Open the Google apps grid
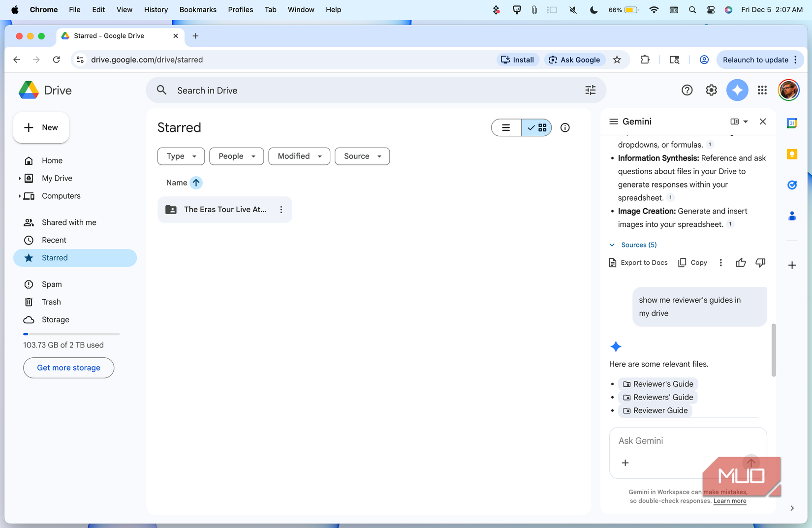This screenshot has width=812, height=528. click(762, 90)
